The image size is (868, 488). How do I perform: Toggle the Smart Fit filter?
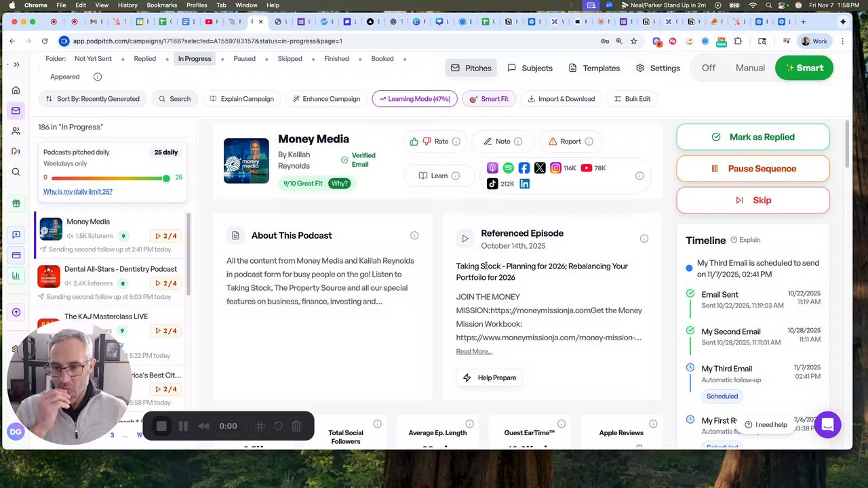coord(488,99)
